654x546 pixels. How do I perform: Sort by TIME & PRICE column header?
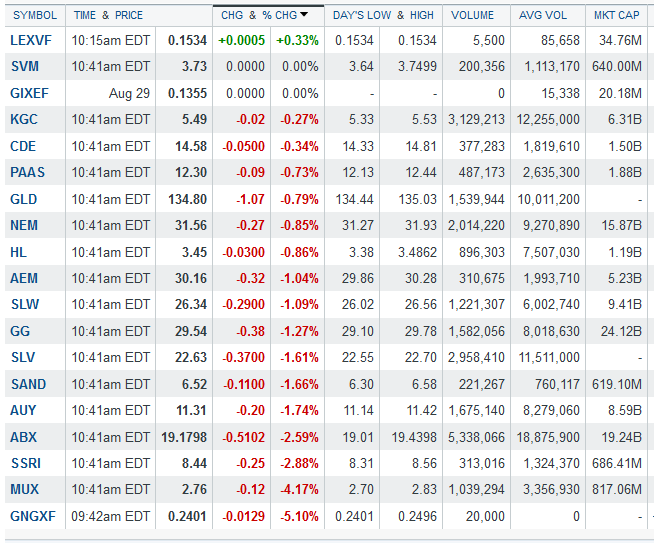click(x=108, y=15)
